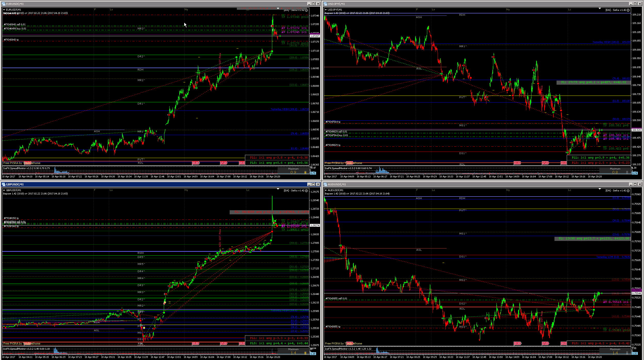Click yellow bars icon in EURUSD Maximum panel
This screenshot has height=360, width=644.
(x=305, y=172)
